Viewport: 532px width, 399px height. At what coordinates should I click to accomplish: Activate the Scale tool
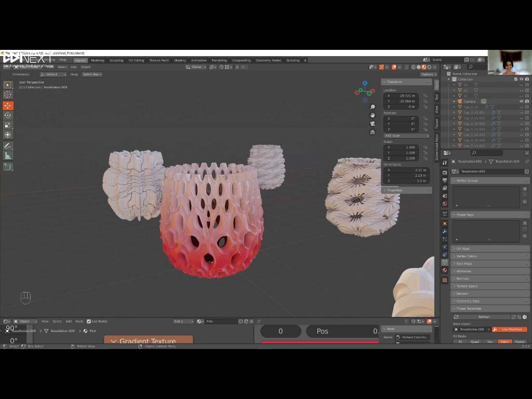8,125
